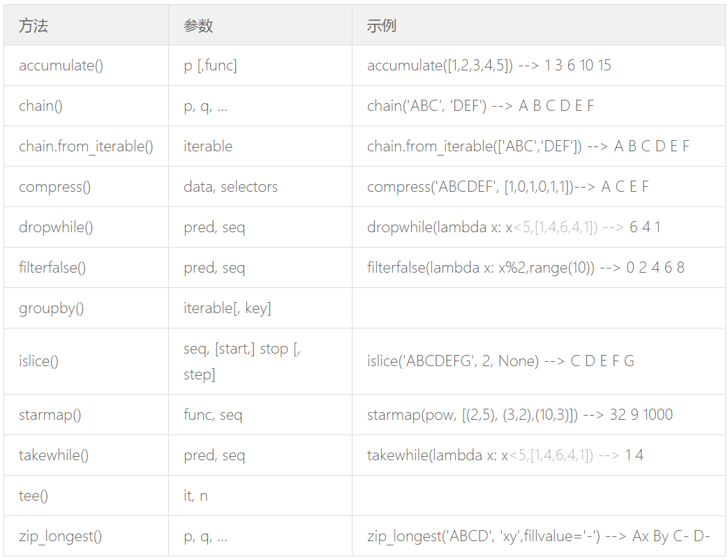The image size is (728, 560).
Task: Click the zip_longest() method cell
Action: point(60,536)
